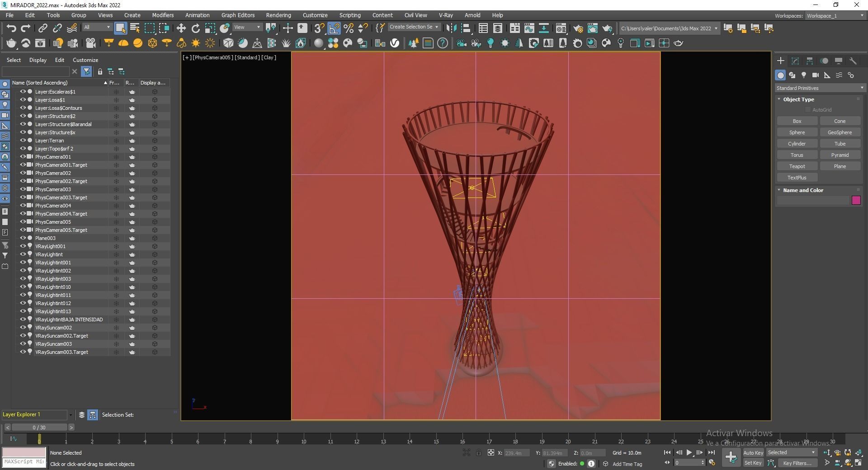Click the object Name input field
The width and height of the screenshot is (868, 470).
tap(813, 200)
